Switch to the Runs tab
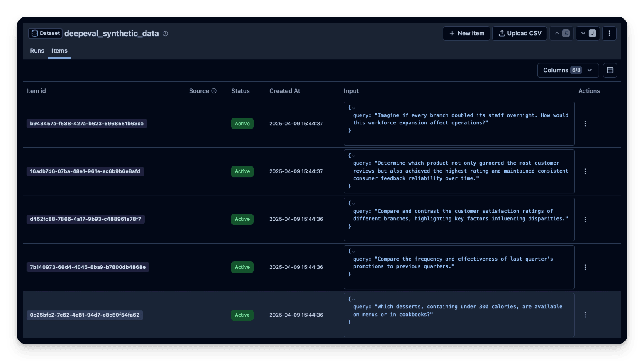The height and width of the screenshot is (361, 644). coord(37,51)
